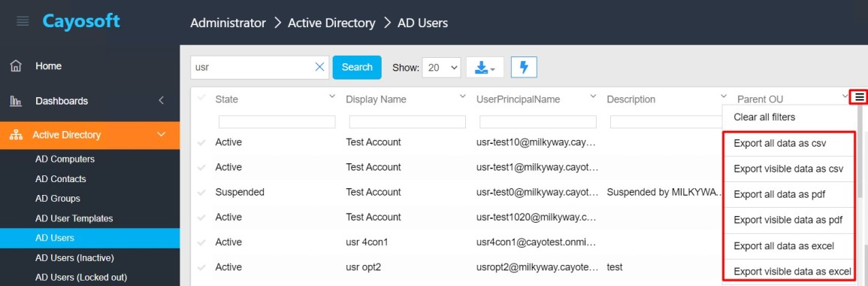Click the State column filter box
Screen dimensions: 868x286
coord(277,122)
